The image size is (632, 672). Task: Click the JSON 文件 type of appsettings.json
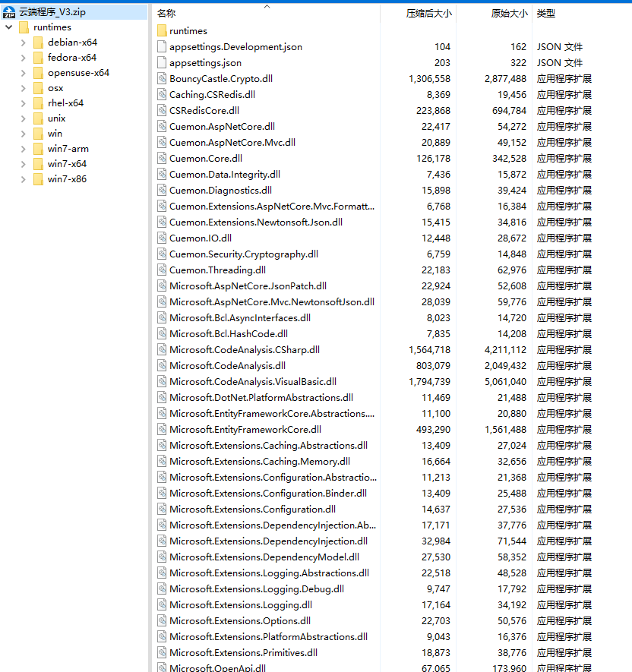(x=560, y=62)
